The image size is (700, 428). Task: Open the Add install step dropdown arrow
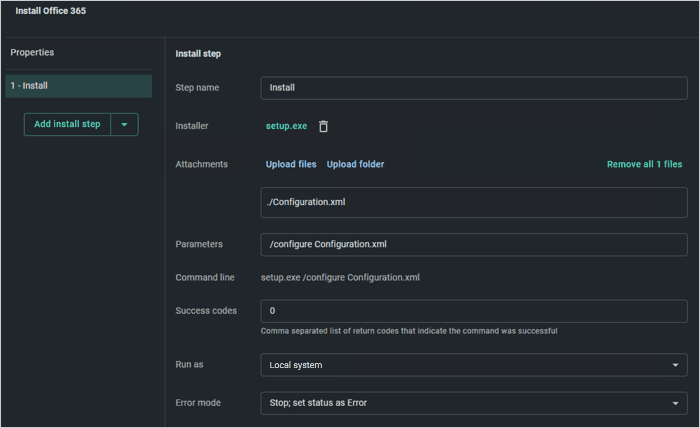(125, 125)
